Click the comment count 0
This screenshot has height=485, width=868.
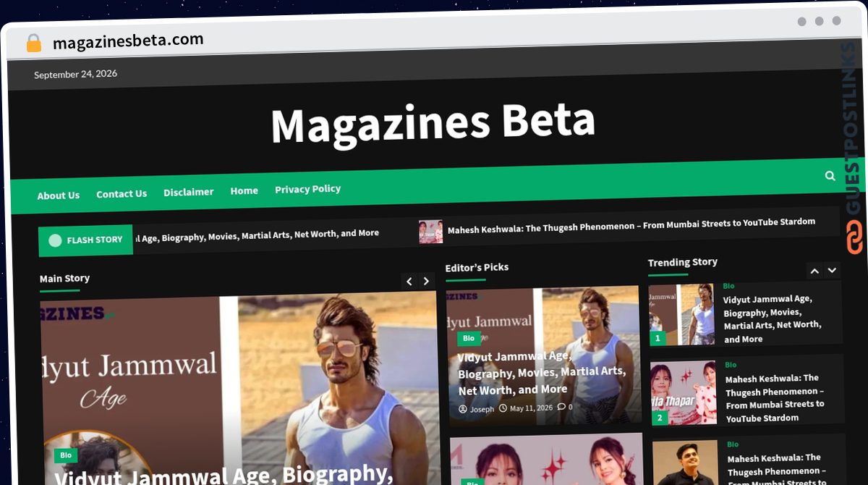pyautogui.click(x=571, y=408)
